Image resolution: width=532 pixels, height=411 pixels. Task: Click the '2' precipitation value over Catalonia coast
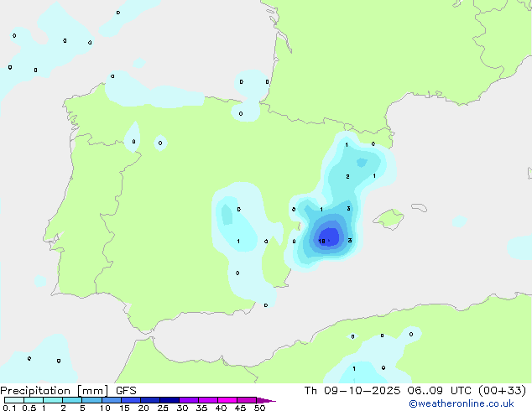tap(347, 176)
